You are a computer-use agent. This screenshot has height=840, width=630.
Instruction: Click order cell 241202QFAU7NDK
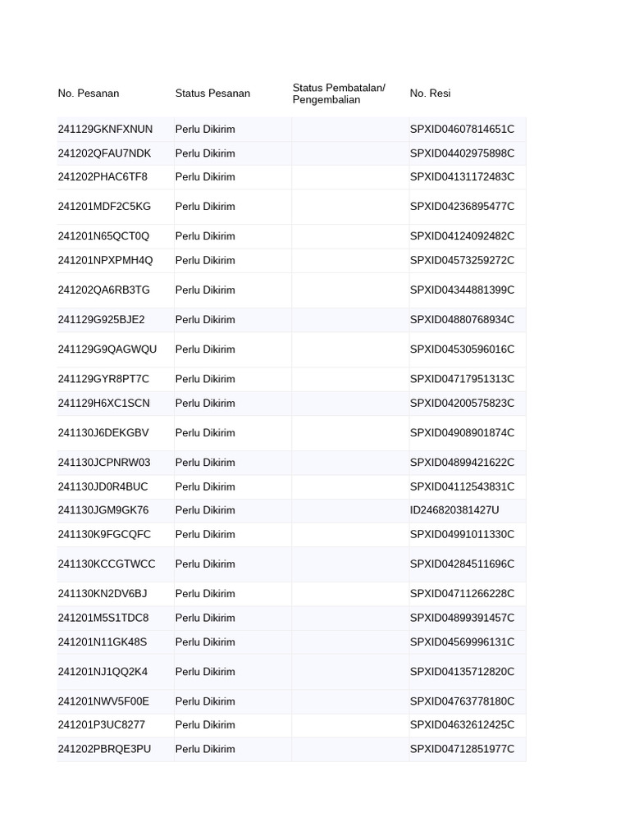[x=104, y=153]
